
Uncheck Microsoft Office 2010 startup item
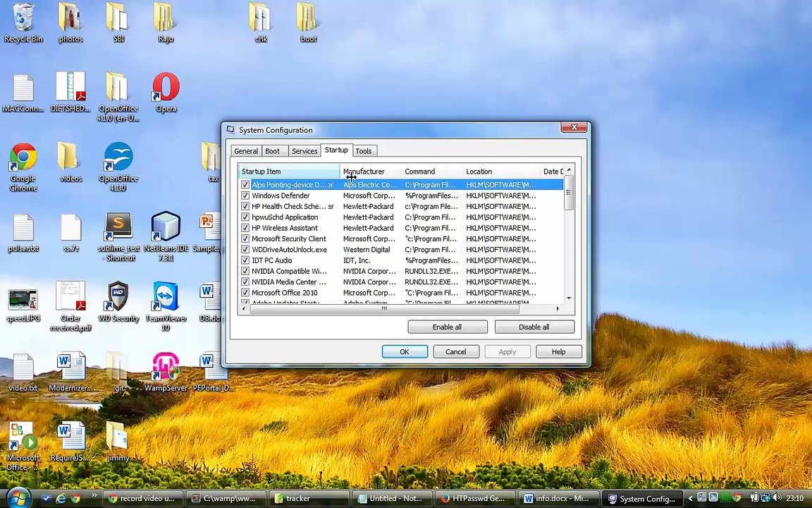tap(245, 292)
